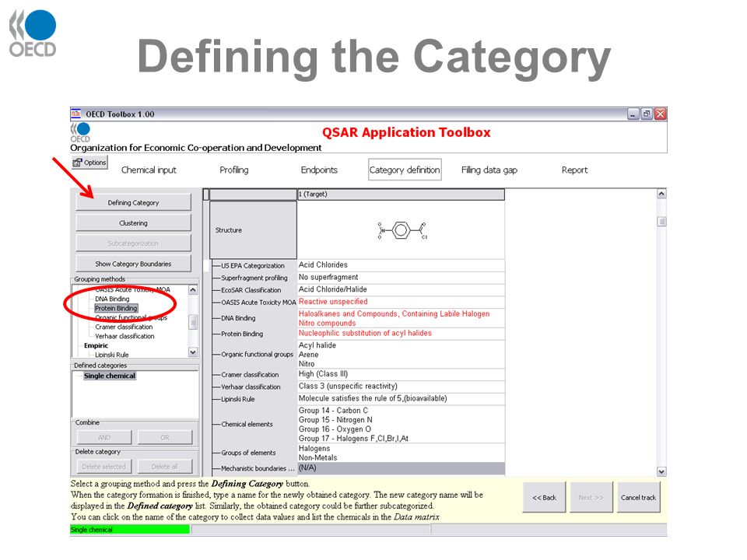Select Single chemical in Defined categories
Screen dimensions: 747x560
click(110, 376)
